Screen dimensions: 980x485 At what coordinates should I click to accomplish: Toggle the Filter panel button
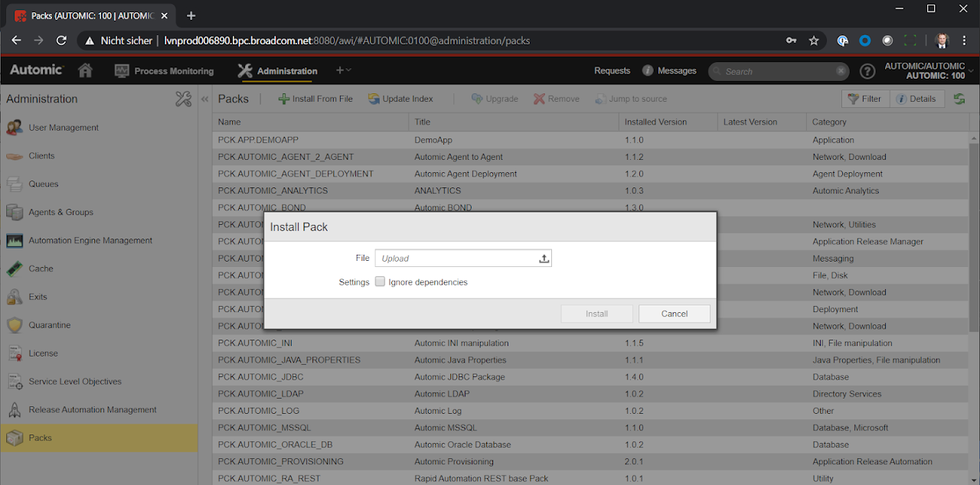865,99
